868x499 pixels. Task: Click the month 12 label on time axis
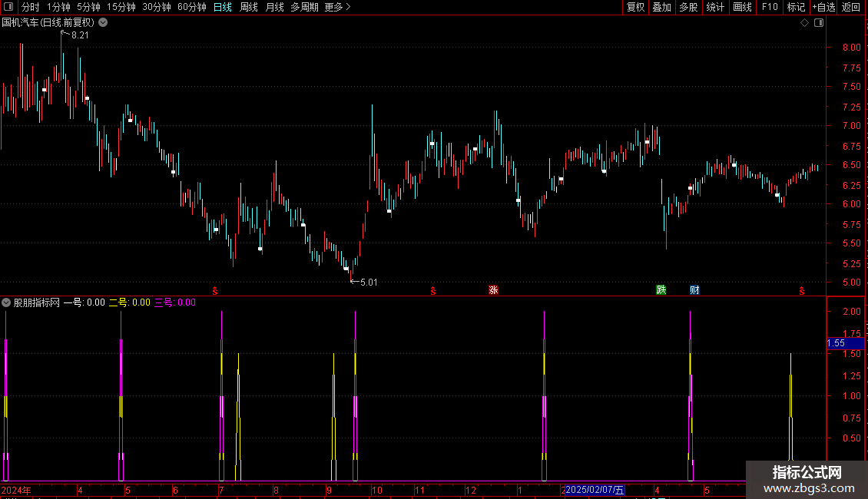471,490
